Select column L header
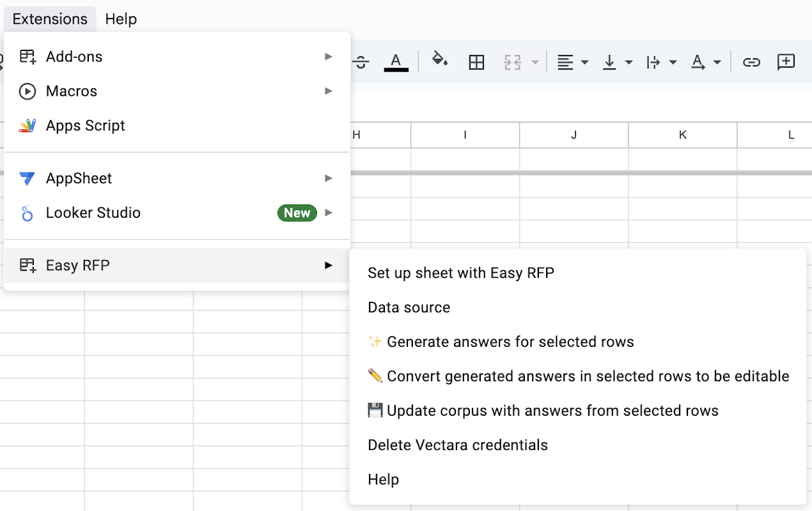 pos(775,135)
